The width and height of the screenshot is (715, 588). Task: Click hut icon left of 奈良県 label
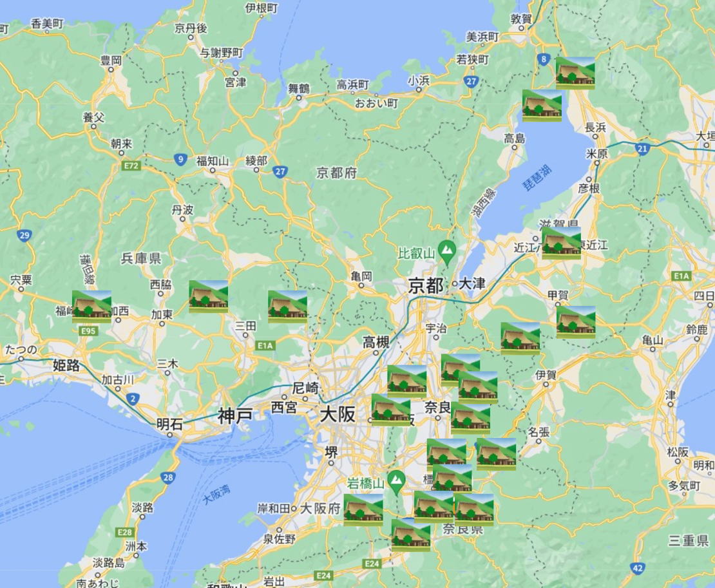tap(411, 536)
